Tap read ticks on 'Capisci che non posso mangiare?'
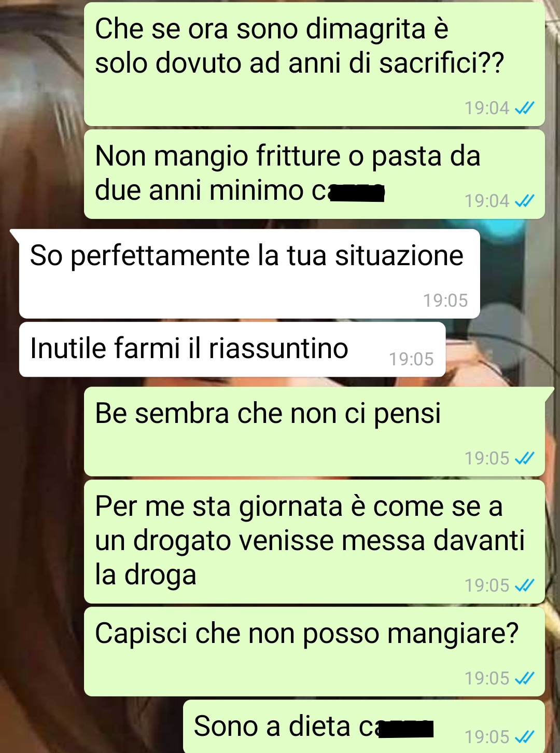560x753 pixels. point(524,678)
